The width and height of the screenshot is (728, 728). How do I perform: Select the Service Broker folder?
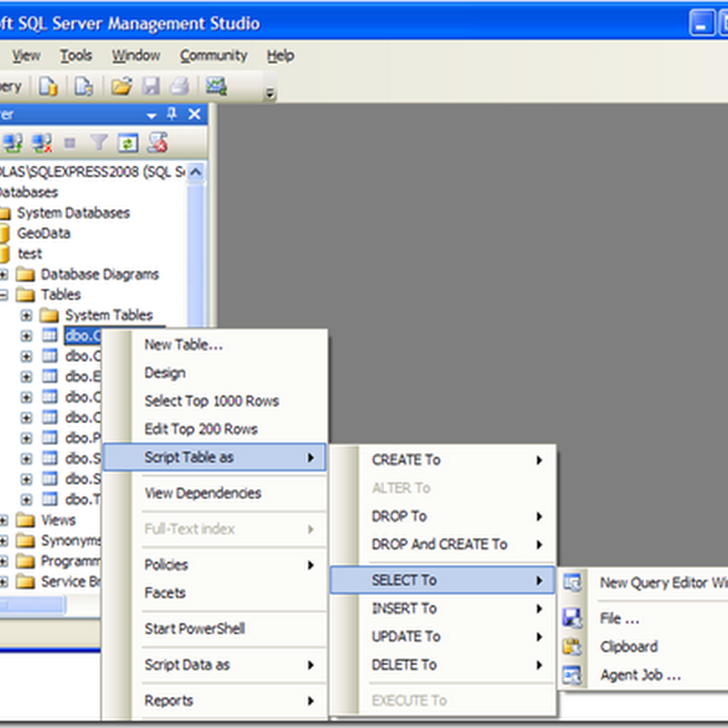[x=71, y=581]
